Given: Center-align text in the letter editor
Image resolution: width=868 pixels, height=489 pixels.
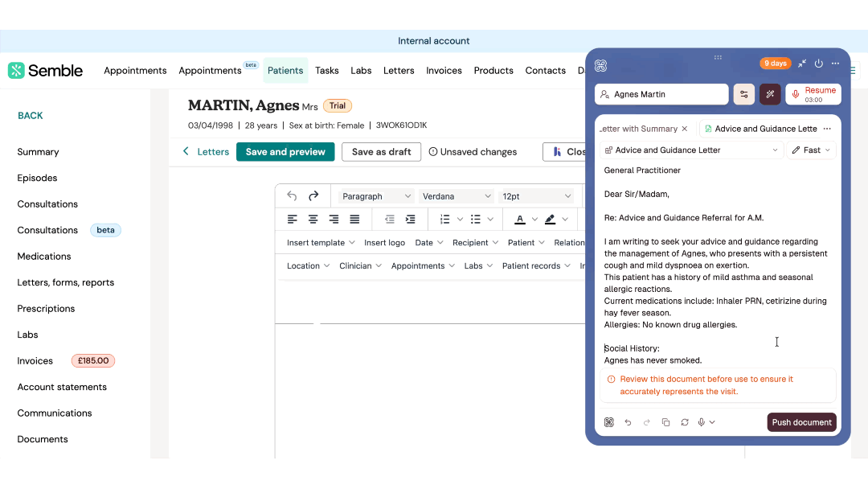Looking at the screenshot, I should [313, 220].
